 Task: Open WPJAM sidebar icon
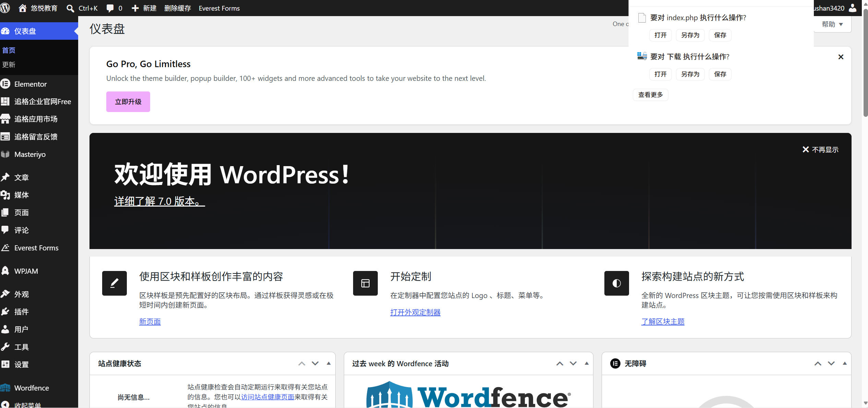5,271
